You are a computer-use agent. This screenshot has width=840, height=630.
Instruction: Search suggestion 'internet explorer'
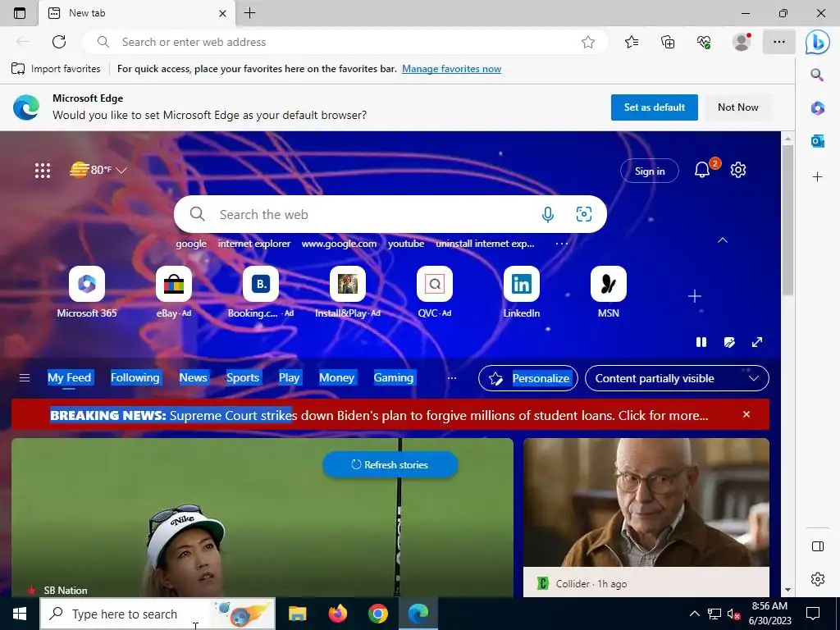click(254, 244)
